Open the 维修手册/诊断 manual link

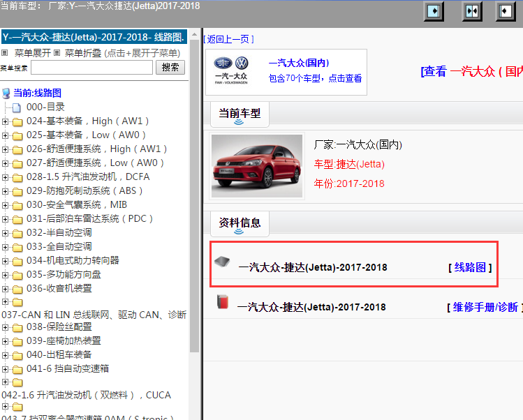[485, 307]
